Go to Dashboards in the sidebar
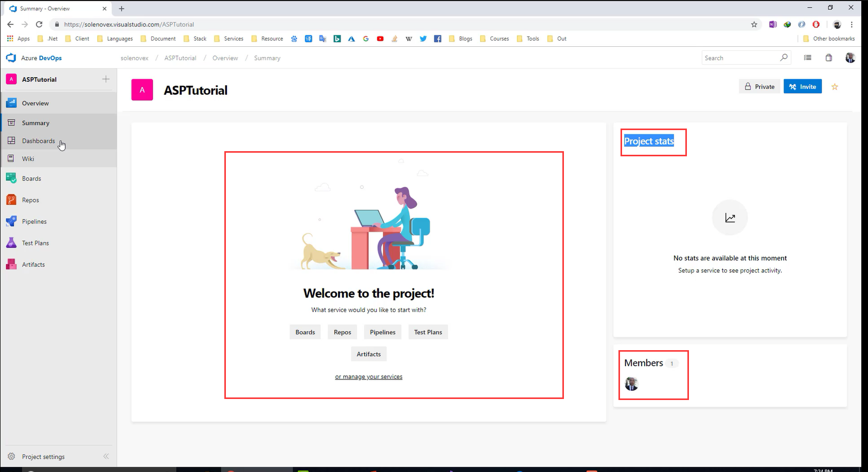868x472 pixels. coord(59,141)
